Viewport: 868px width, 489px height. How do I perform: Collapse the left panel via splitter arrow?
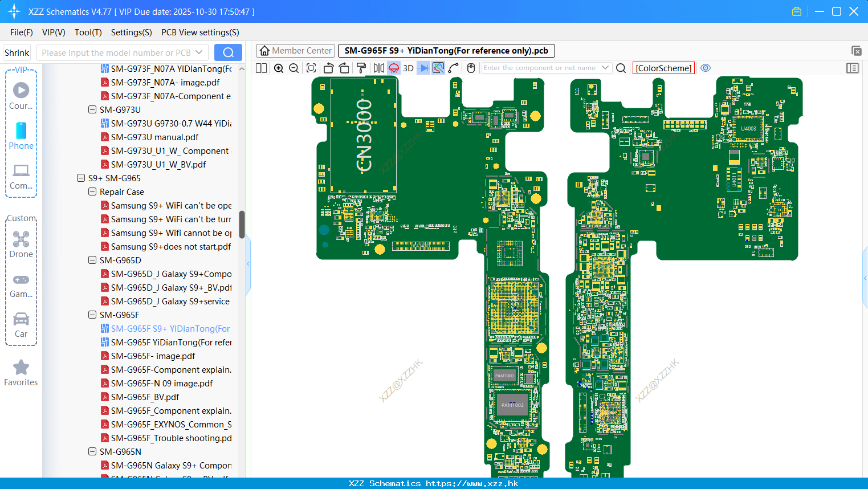point(248,264)
